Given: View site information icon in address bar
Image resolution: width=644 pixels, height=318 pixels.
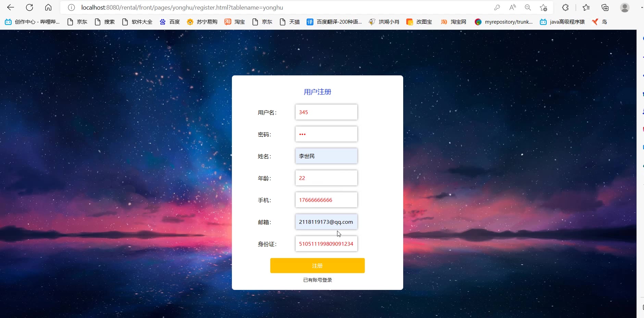Looking at the screenshot, I should point(71,8).
